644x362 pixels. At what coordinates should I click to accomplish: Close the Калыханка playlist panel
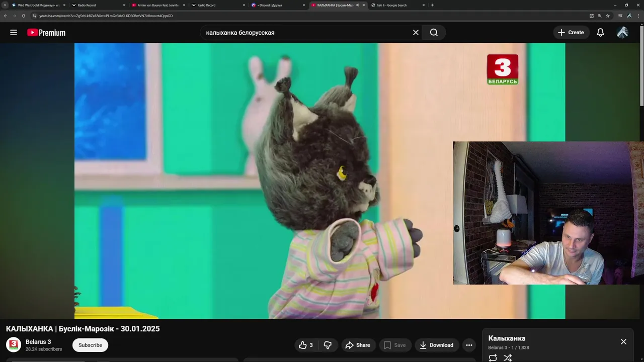pyautogui.click(x=623, y=342)
